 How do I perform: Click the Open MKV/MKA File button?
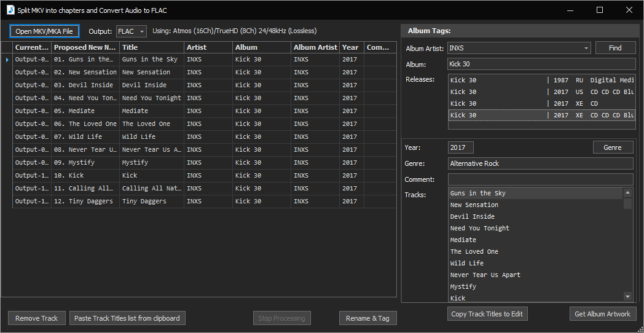tap(44, 31)
